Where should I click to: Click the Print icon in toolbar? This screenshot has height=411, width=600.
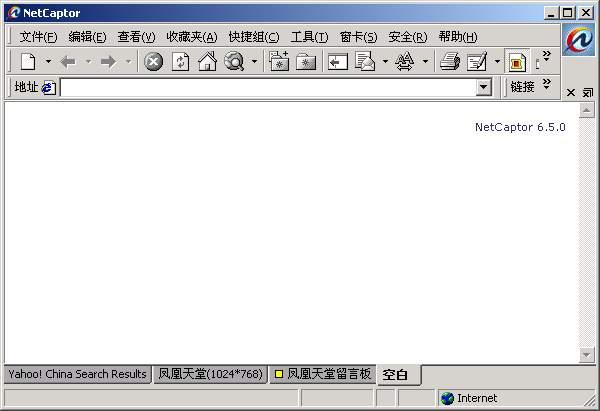tap(450, 62)
